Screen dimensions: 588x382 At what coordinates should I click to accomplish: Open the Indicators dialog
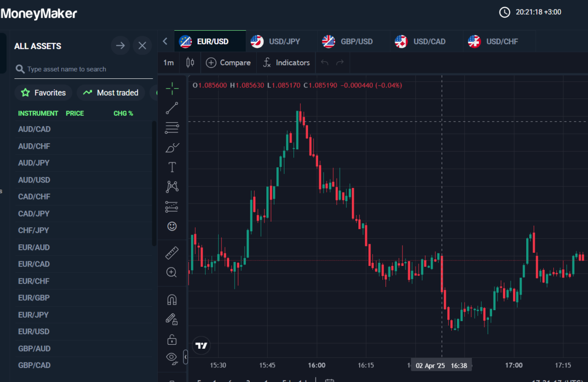pos(287,63)
